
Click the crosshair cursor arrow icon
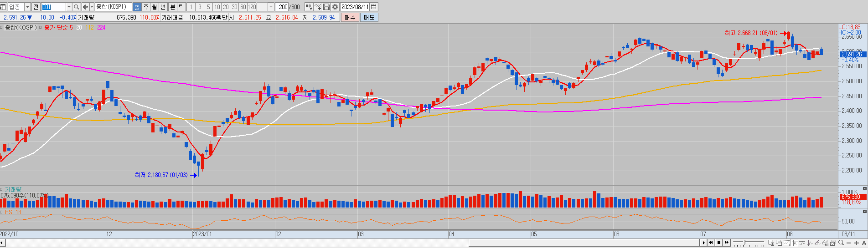click(x=795, y=243)
